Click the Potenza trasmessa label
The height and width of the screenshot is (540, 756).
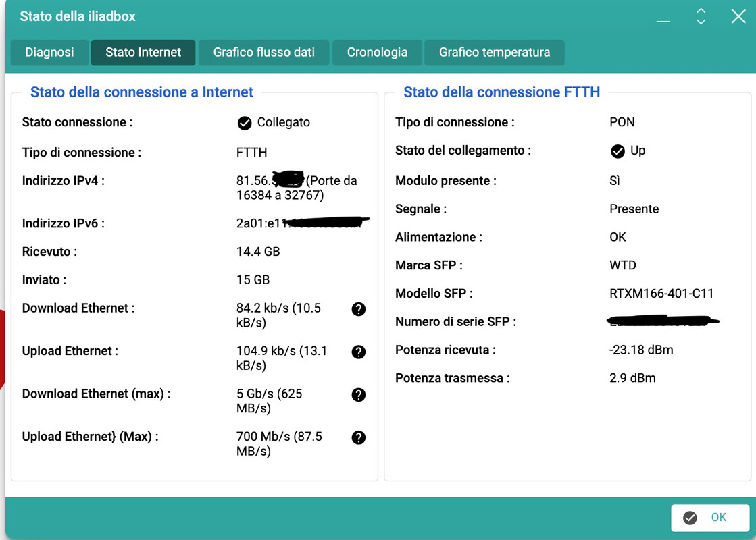pos(452,378)
